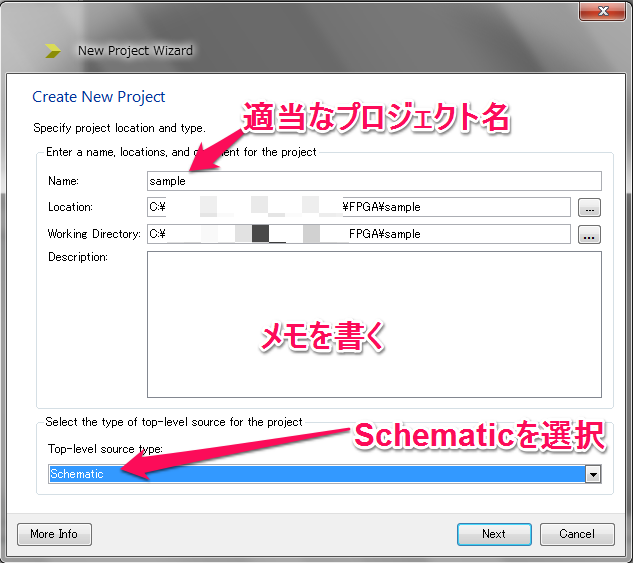Click into the Name field containing sample
The image size is (633, 563).
pos(373,181)
